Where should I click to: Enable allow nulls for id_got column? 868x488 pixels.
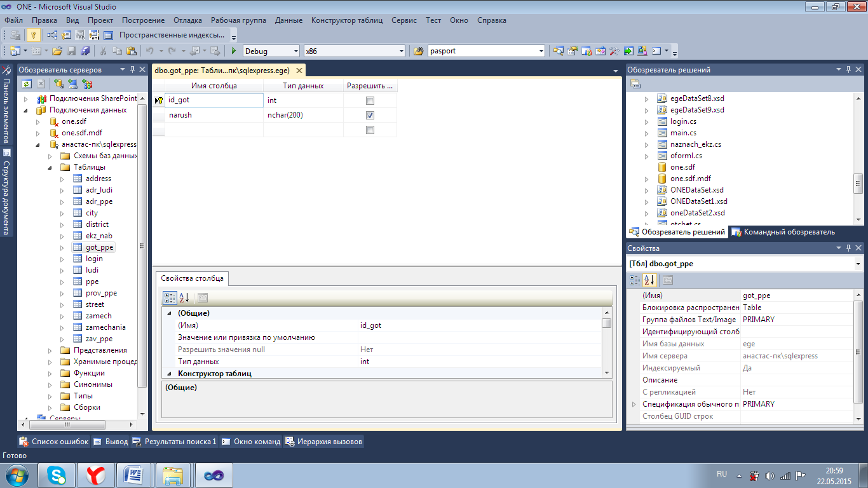pos(370,100)
